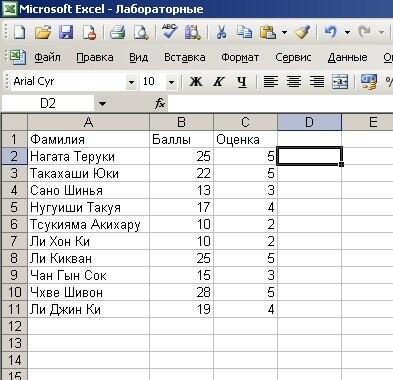The height and width of the screenshot is (380, 393).
Task: Open the Undo history dropdown
Action: pyautogui.click(x=347, y=33)
